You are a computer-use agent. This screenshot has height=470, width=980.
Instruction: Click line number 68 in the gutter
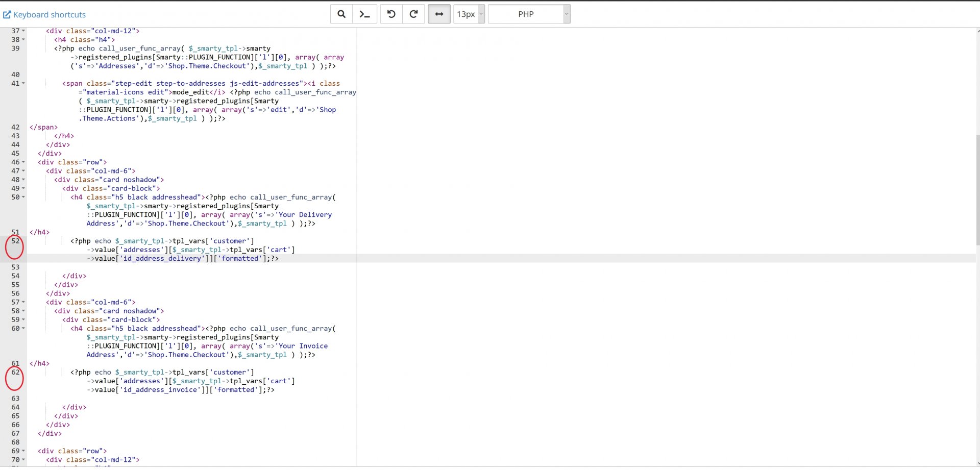tap(15, 442)
